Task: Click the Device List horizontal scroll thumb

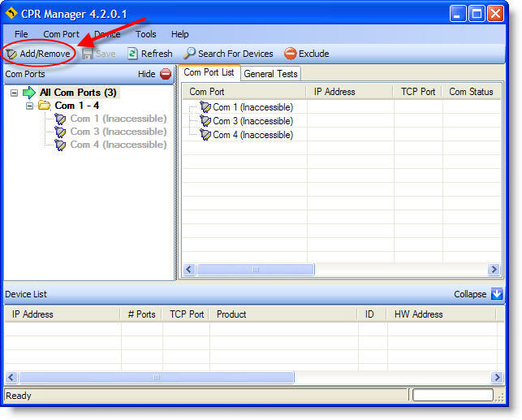Action: [x=157, y=378]
